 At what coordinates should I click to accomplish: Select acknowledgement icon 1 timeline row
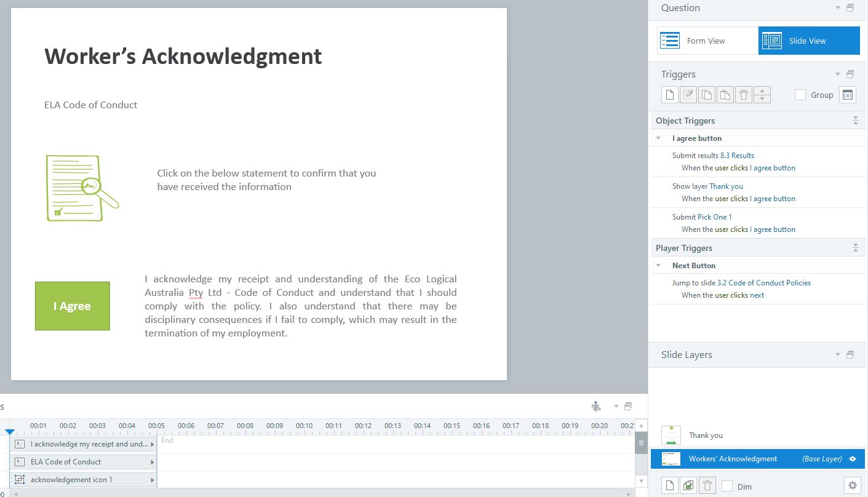(83, 480)
